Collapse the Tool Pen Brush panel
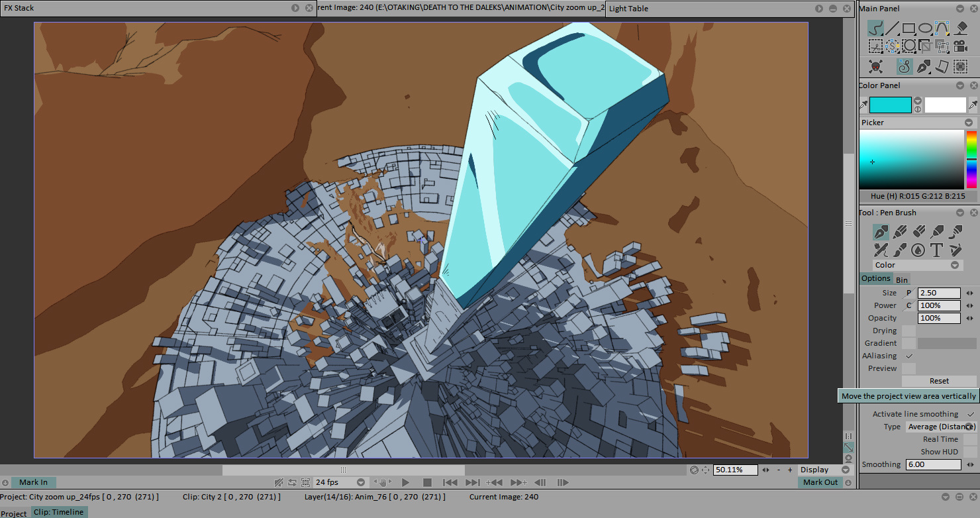The height and width of the screenshot is (518, 980). click(x=961, y=213)
